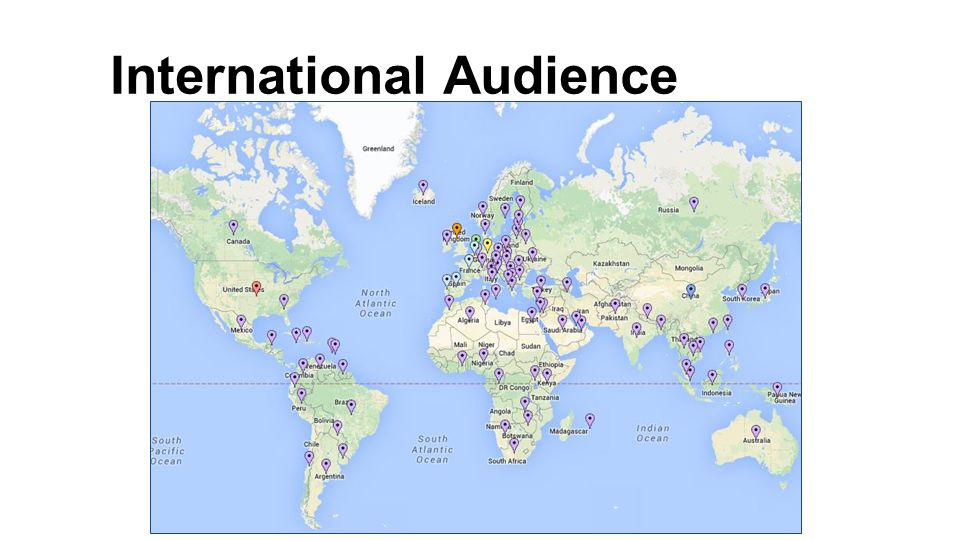Screen dimensions: 960x540
Task: Click the green pin near the Netherlands
Action: coord(476,241)
